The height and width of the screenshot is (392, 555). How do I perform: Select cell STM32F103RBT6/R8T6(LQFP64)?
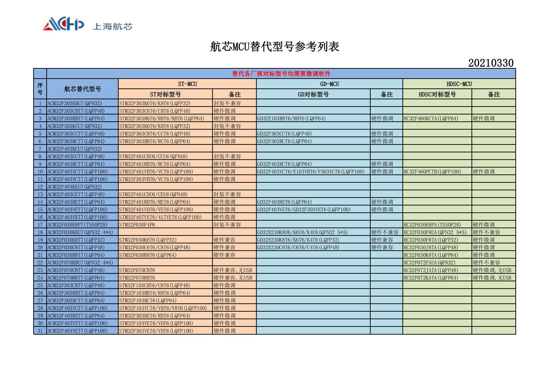165,293
